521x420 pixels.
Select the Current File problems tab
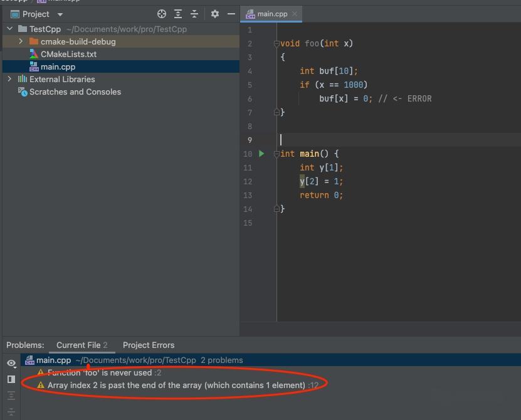click(82, 345)
